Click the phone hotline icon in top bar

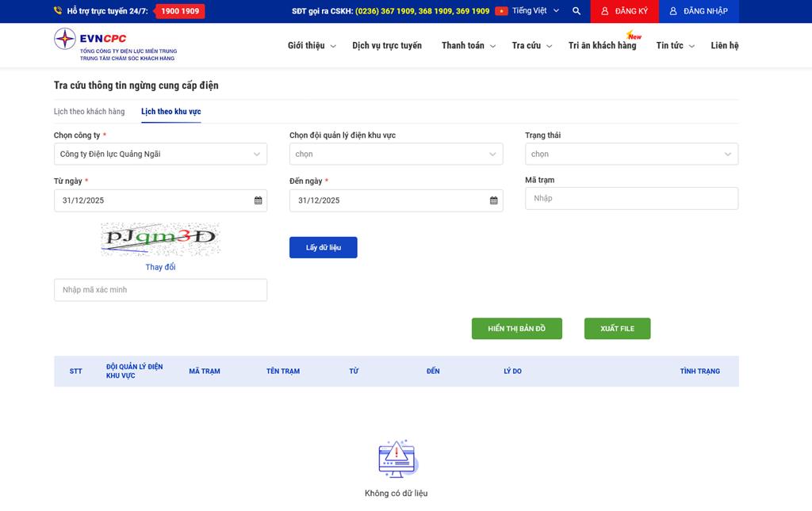pos(58,11)
